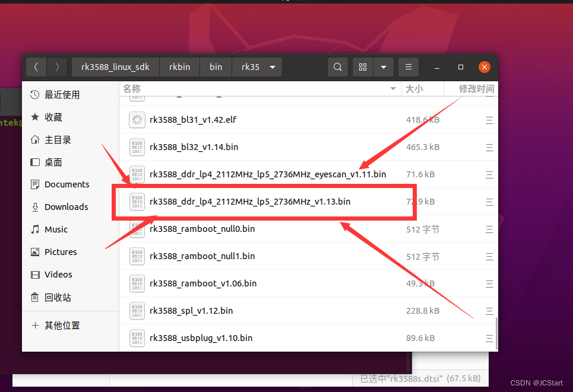Image resolution: width=573 pixels, height=392 pixels.
Task: Click binary icon of rk3588_ramboot_null1.bin
Action: 137,256
